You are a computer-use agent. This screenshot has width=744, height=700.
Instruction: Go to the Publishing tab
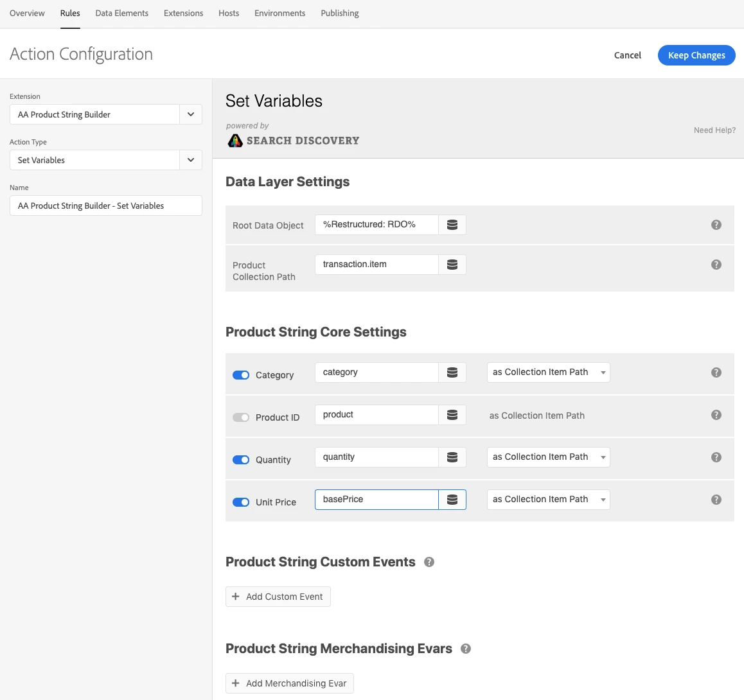pyautogui.click(x=339, y=13)
